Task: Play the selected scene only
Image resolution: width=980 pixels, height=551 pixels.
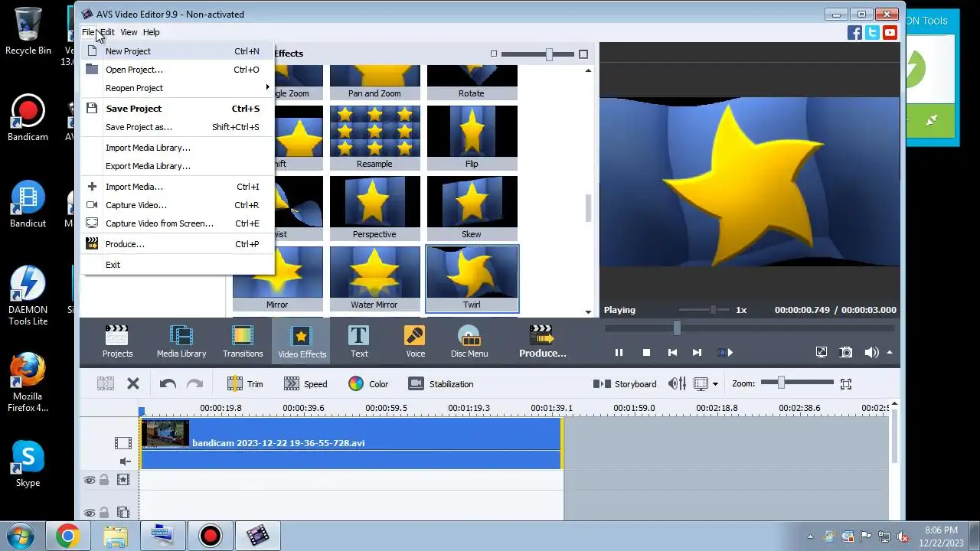Action: coord(725,352)
